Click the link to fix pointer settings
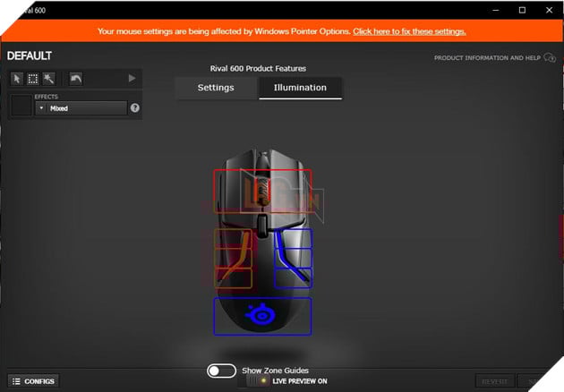 coord(409,31)
